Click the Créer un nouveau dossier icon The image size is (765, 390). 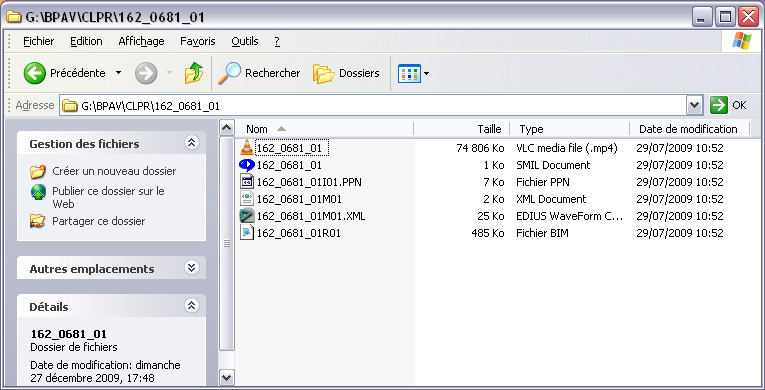[x=38, y=171]
